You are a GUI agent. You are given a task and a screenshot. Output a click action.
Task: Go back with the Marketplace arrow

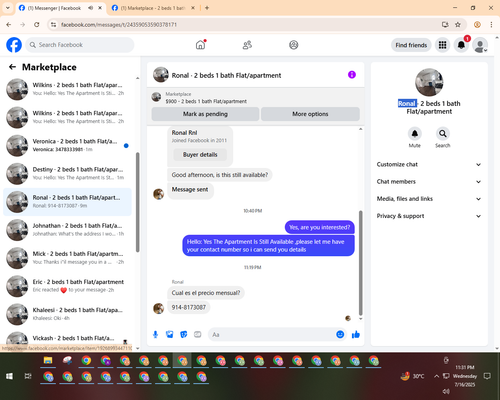pyautogui.click(x=12, y=67)
